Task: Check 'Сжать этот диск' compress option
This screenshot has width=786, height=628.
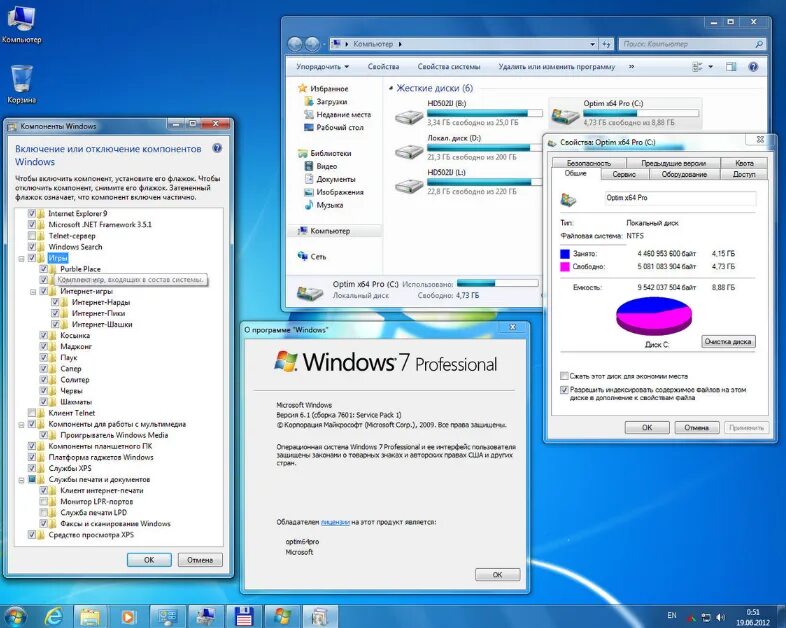Action: tap(564, 376)
